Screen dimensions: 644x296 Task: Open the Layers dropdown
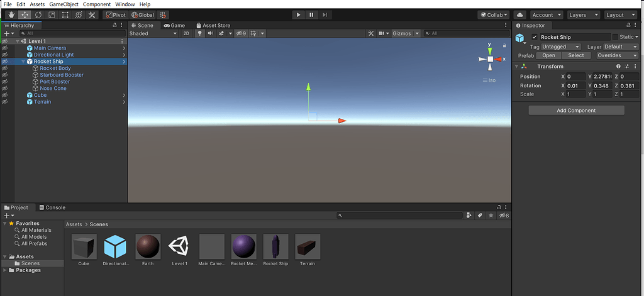coord(584,15)
